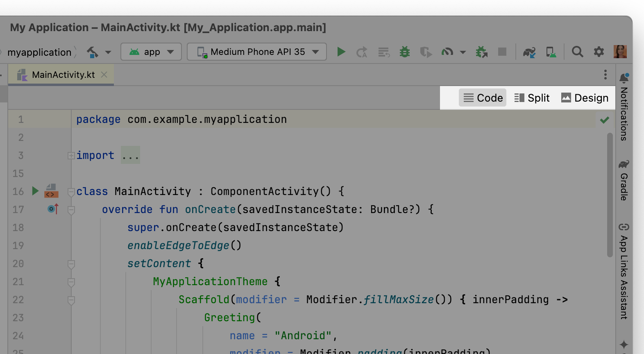This screenshot has height=354, width=644.
Task: Switch editor to Code view mode
Action: (x=483, y=98)
